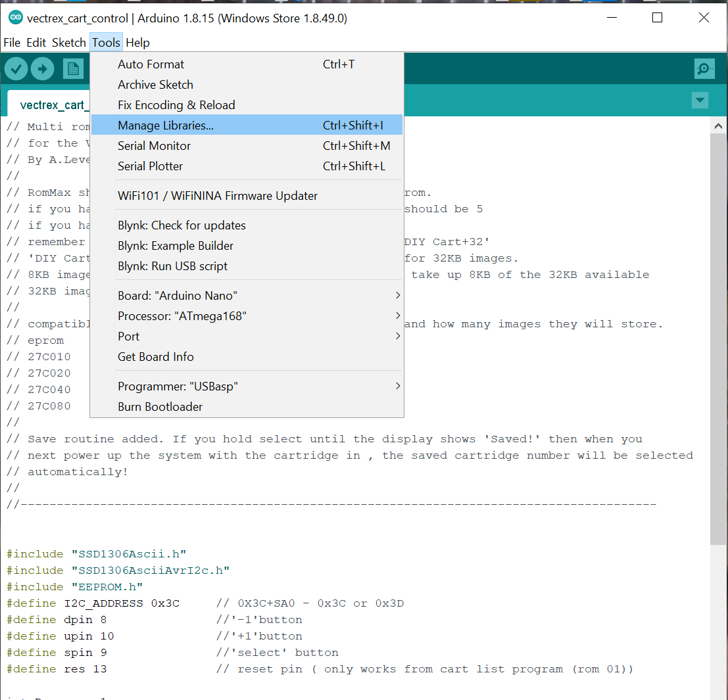728x700 pixels.
Task: Click the #include "EEPROM.h" line
Action: click(75, 587)
